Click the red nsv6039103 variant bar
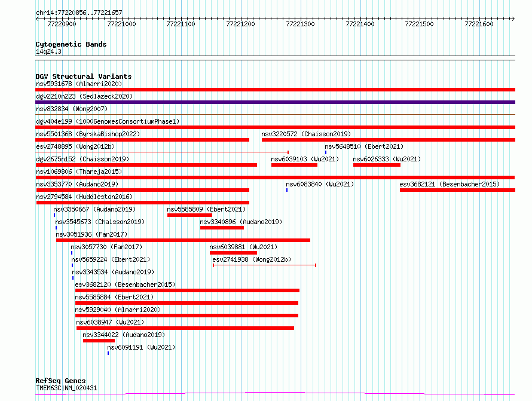 click(294, 165)
